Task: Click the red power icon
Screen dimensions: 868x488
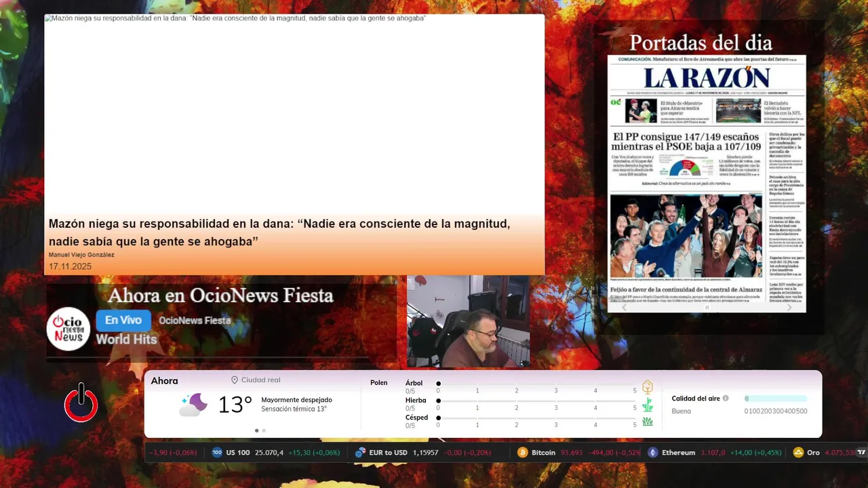Action: point(81,403)
